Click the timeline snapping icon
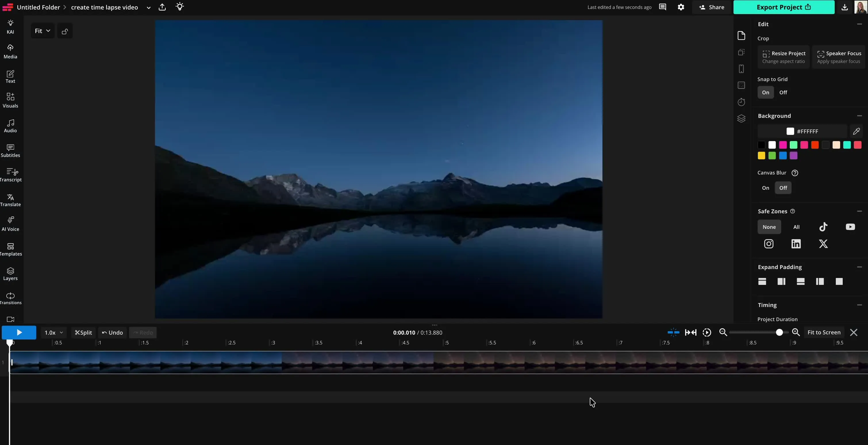This screenshot has width=868, height=445. pos(673,332)
